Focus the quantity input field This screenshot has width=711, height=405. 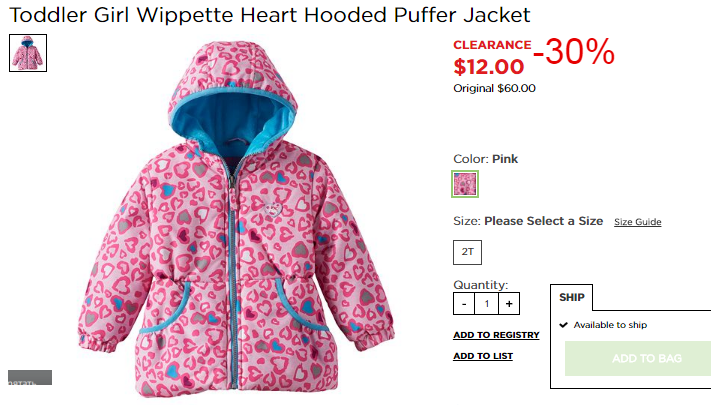[x=487, y=304]
